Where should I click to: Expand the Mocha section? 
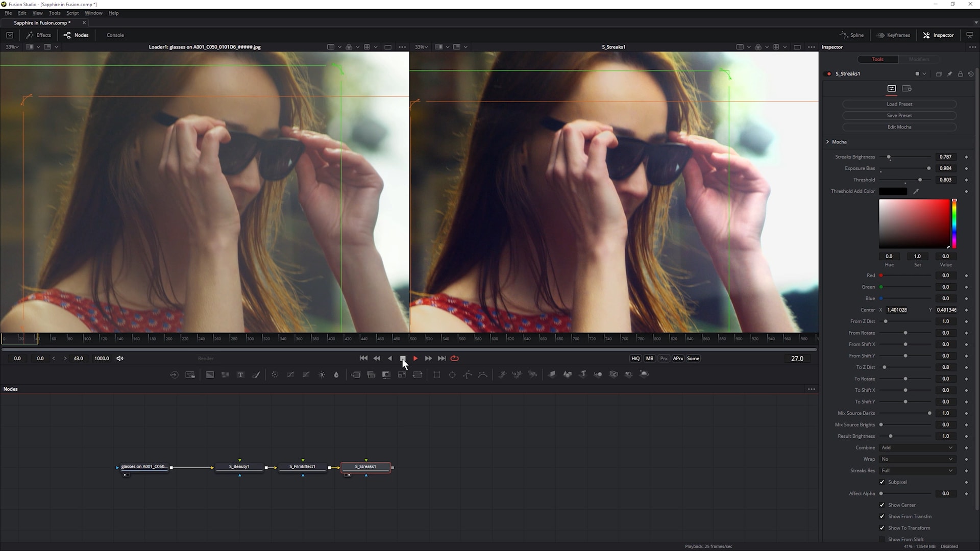[x=827, y=142]
